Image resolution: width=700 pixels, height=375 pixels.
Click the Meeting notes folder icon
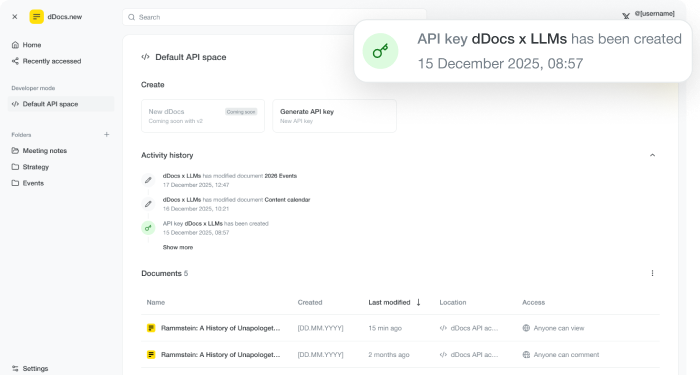point(15,151)
